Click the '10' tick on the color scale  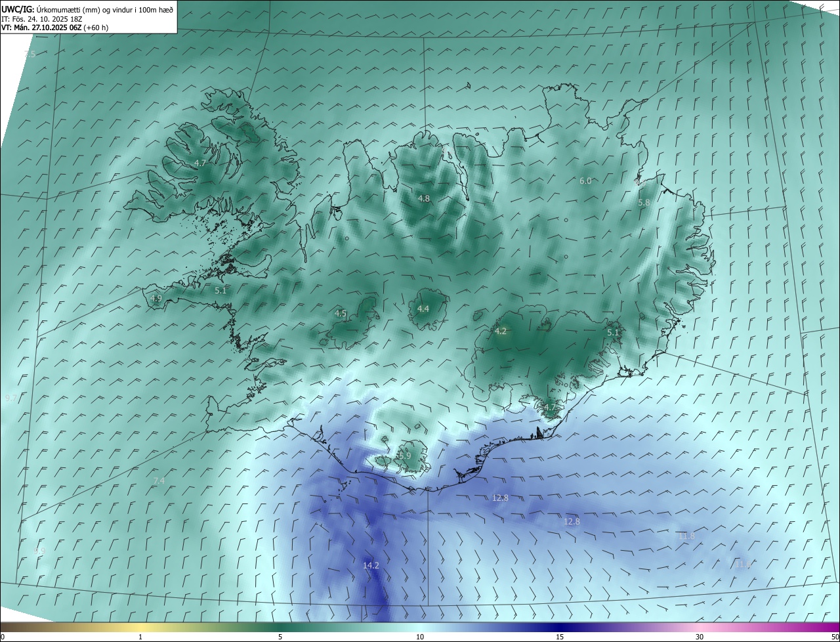click(x=420, y=637)
